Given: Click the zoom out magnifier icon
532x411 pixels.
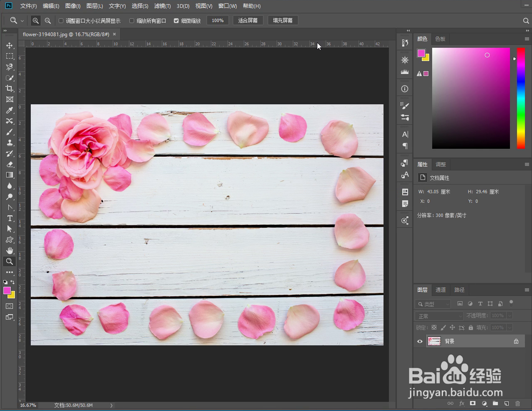Looking at the screenshot, I should pos(48,20).
